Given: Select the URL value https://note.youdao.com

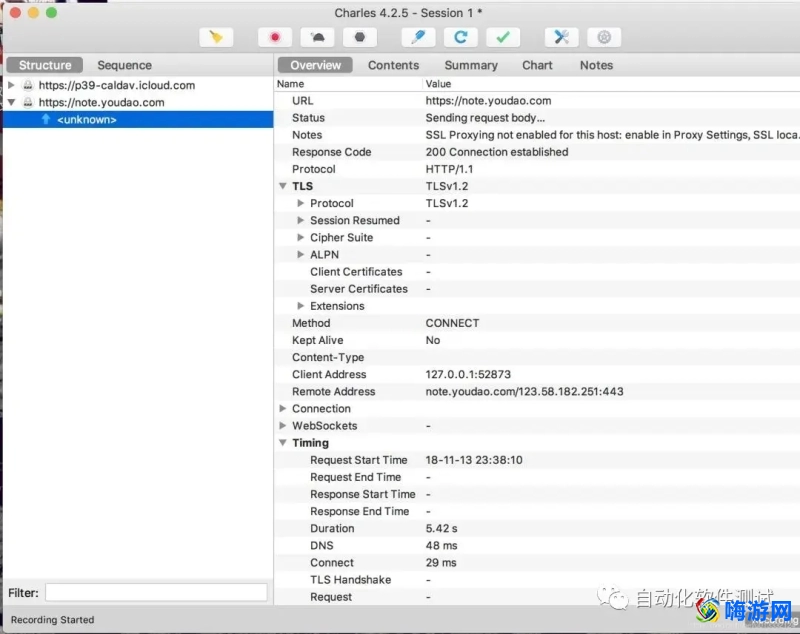Looking at the screenshot, I should [488, 101].
